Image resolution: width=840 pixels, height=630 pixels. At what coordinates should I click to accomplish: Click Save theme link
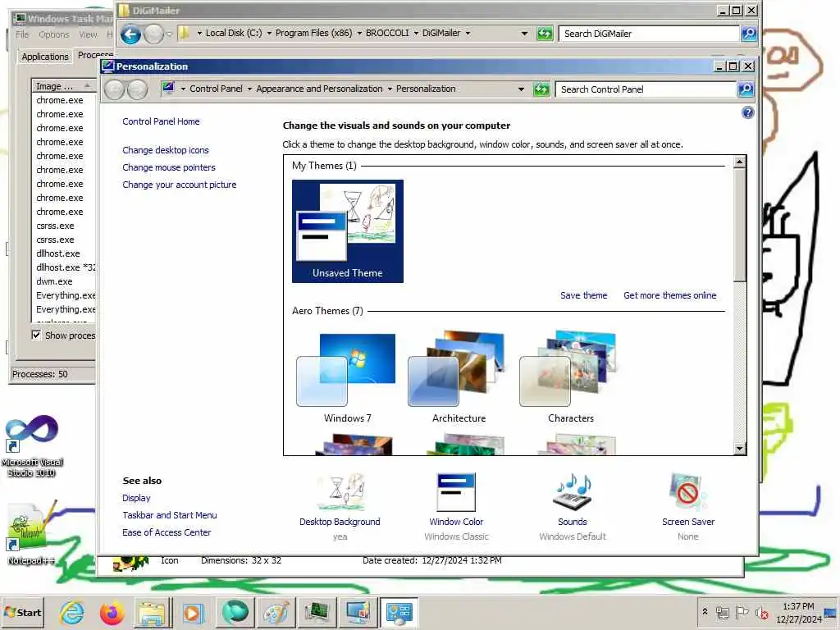coord(583,295)
